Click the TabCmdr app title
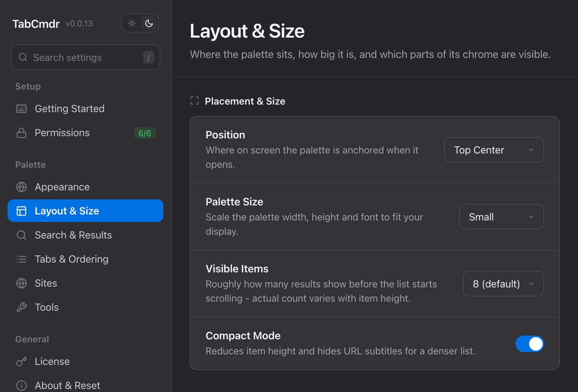This screenshot has width=578, height=392. click(36, 24)
